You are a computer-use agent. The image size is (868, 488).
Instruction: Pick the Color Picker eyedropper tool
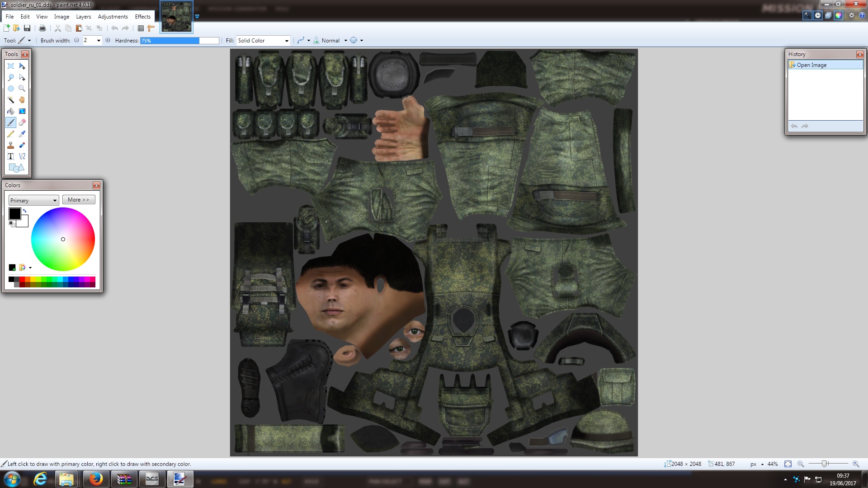22,134
